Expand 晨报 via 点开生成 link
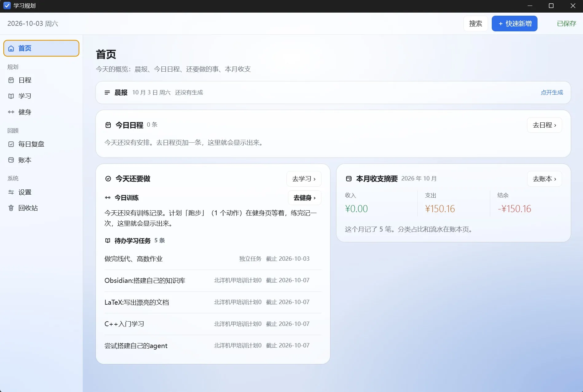Viewport: 583px width, 392px height. coord(552,93)
